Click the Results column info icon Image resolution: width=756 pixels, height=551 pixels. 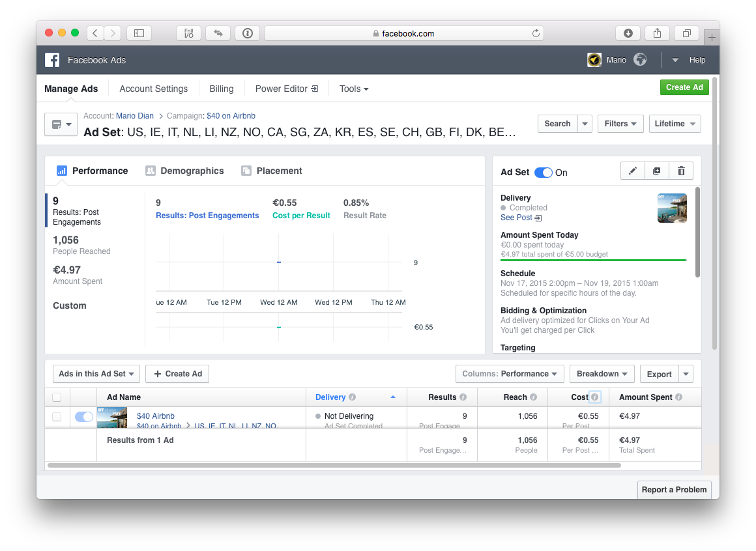coord(463,397)
